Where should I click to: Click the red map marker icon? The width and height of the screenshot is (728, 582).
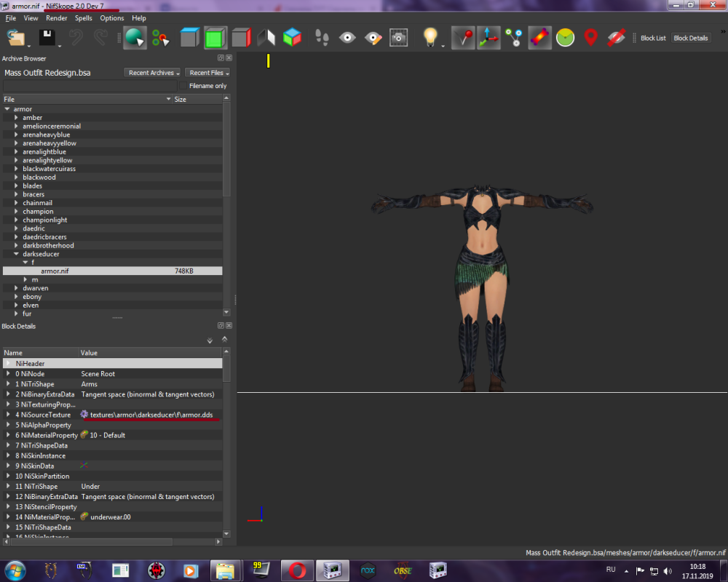point(590,38)
